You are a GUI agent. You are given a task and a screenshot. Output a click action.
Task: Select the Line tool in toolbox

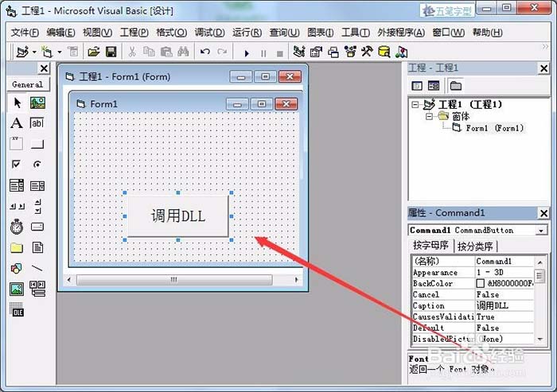[x=37, y=268]
